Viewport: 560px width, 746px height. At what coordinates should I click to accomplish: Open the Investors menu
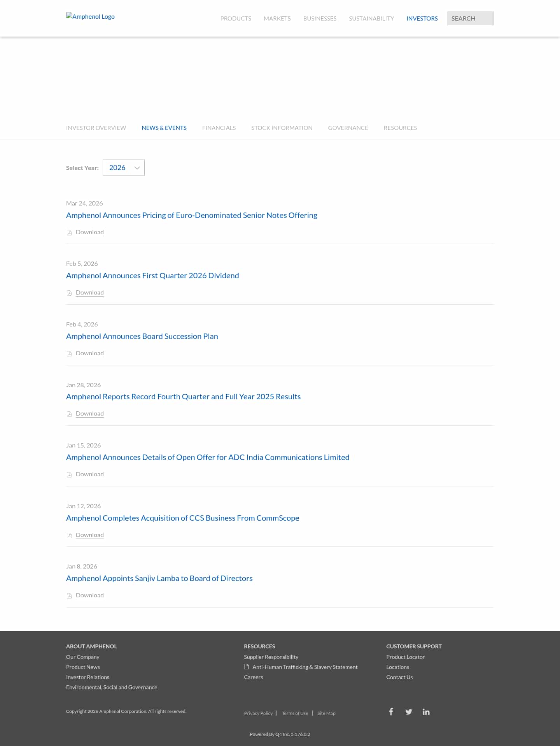(x=422, y=18)
